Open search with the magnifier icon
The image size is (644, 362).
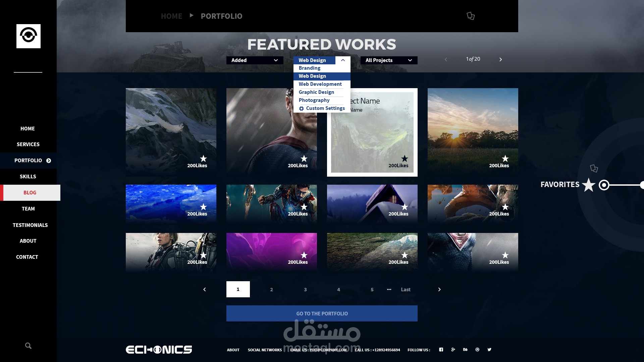click(28, 346)
